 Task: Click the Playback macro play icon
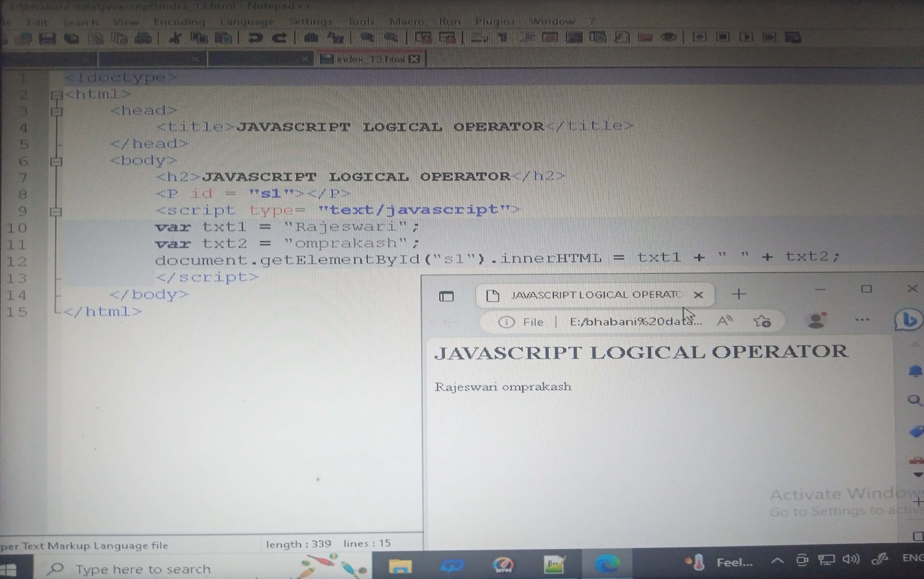coord(746,37)
